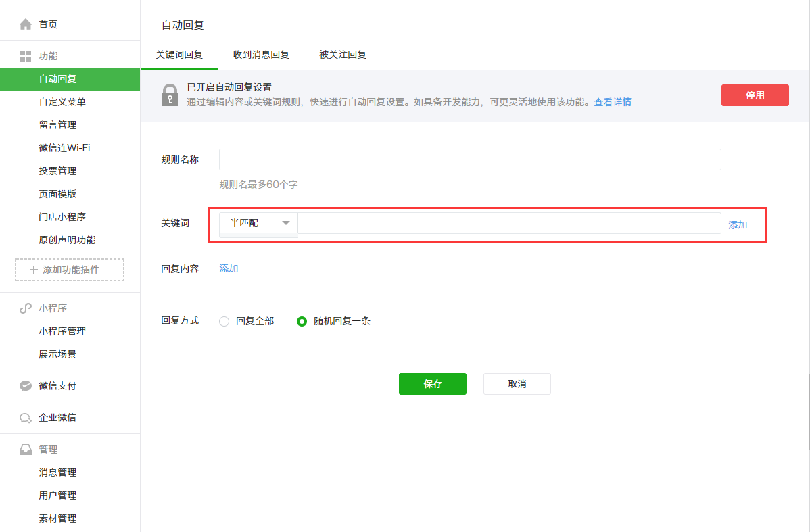Open 页面模版 in the sidebar
This screenshot has width=810, height=532.
point(57,194)
